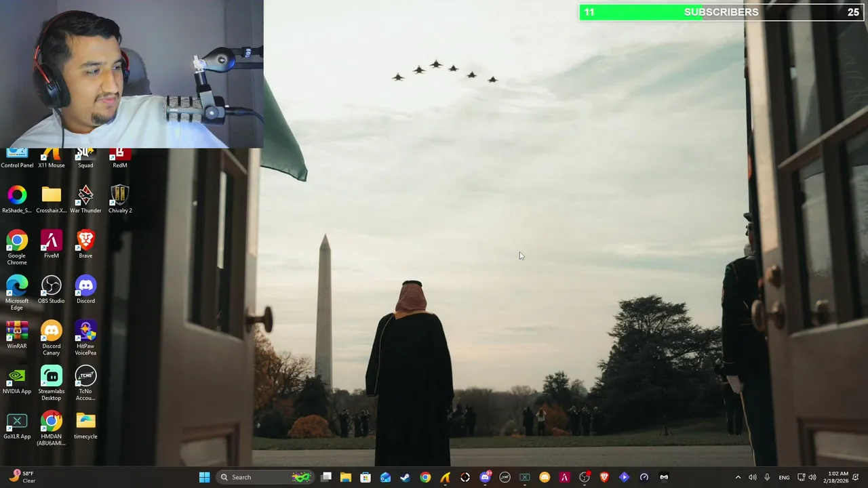This screenshot has height=488, width=868.
Task: Select the ReShade_S... desktop icon
Action: [x=17, y=200]
